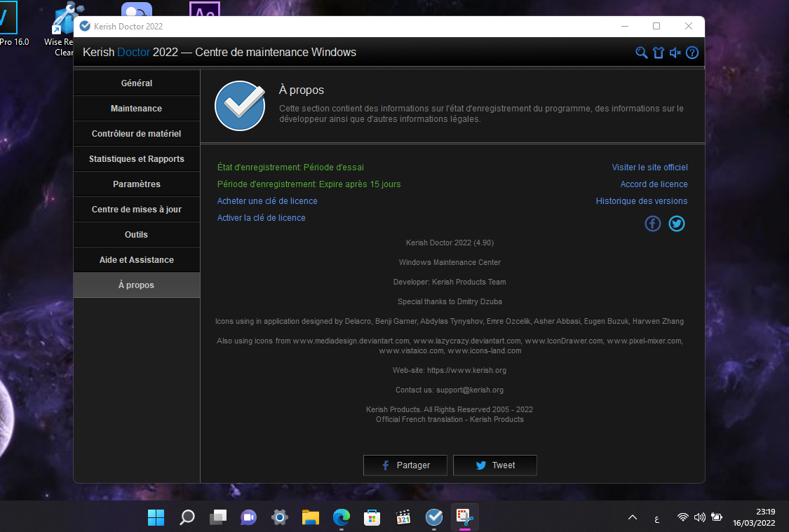
Task: Click Acheter une clé de licence link
Action: click(267, 200)
